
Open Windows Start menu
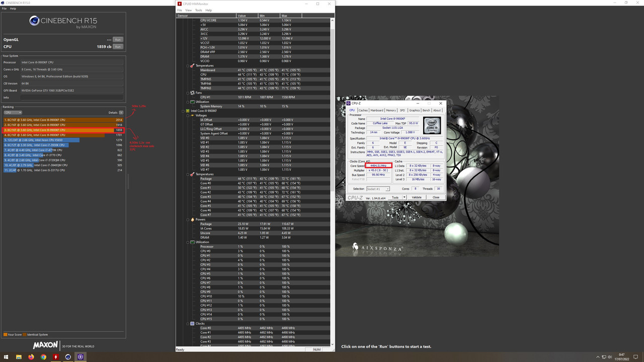[7, 357]
